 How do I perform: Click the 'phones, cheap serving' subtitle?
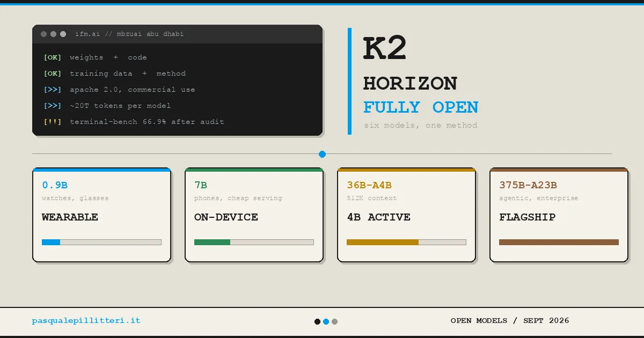click(238, 199)
